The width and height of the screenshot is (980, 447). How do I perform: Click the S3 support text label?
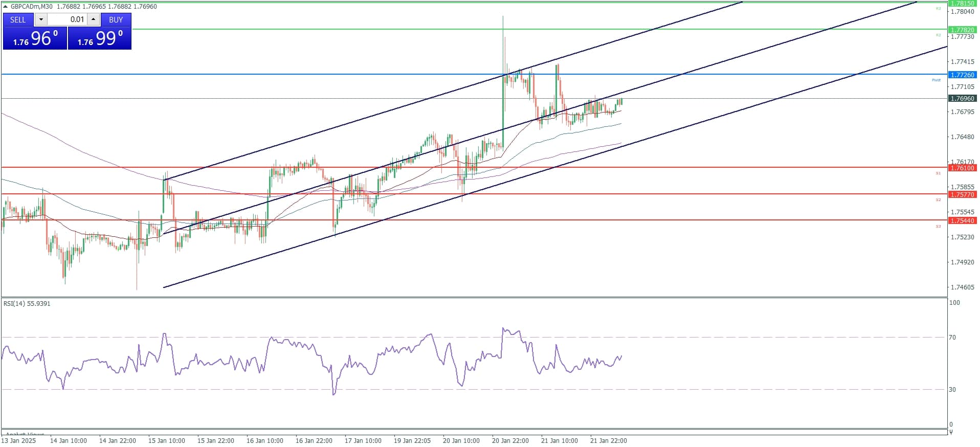938,226
